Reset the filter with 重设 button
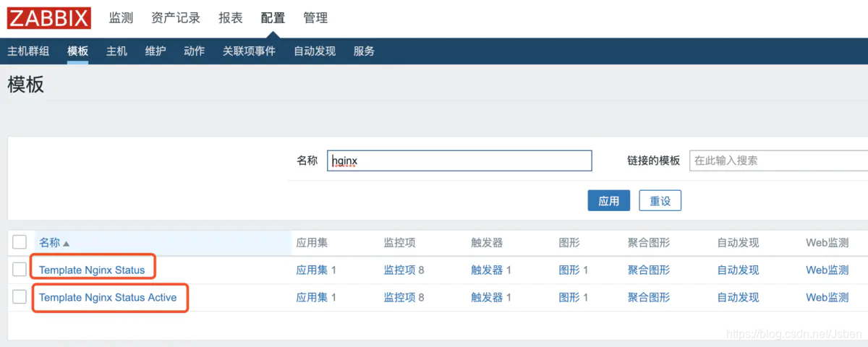Viewport: 868px width, 347px height. 660,201
